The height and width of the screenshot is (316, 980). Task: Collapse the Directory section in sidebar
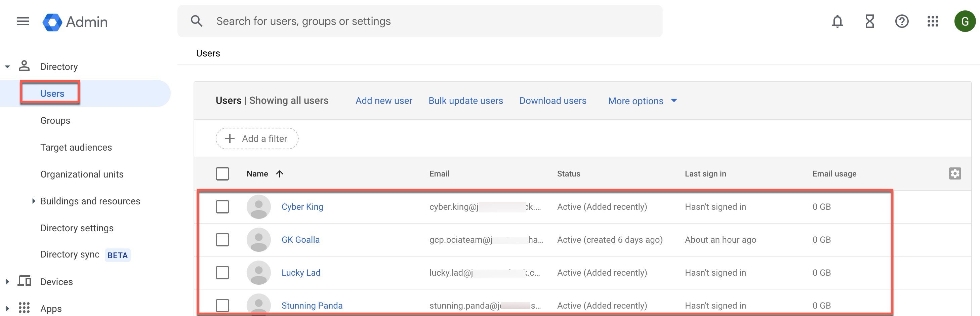(x=7, y=67)
